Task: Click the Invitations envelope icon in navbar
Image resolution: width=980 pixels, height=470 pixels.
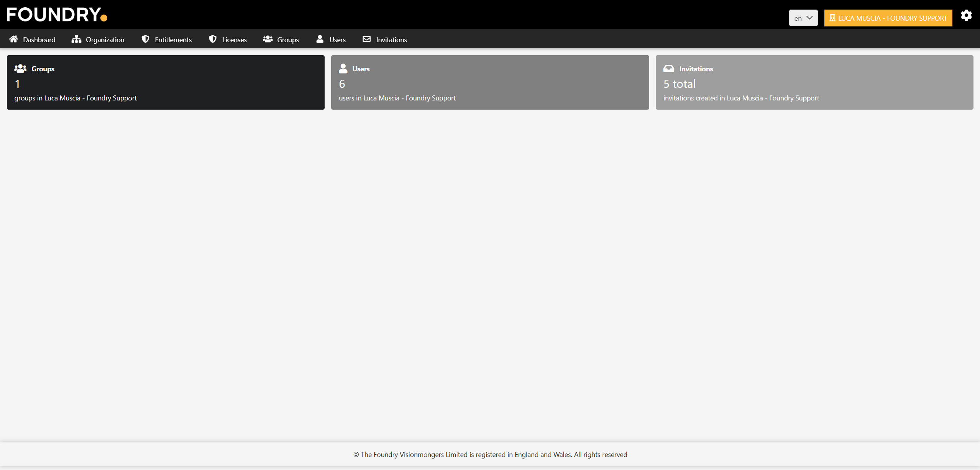Action: 367,39
